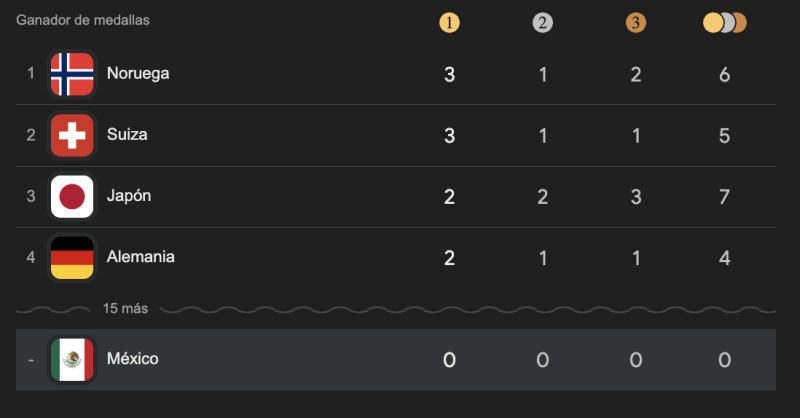The image size is (800, 418).
Task: Select the Alemania country name
Action: (x=141, y=257)
